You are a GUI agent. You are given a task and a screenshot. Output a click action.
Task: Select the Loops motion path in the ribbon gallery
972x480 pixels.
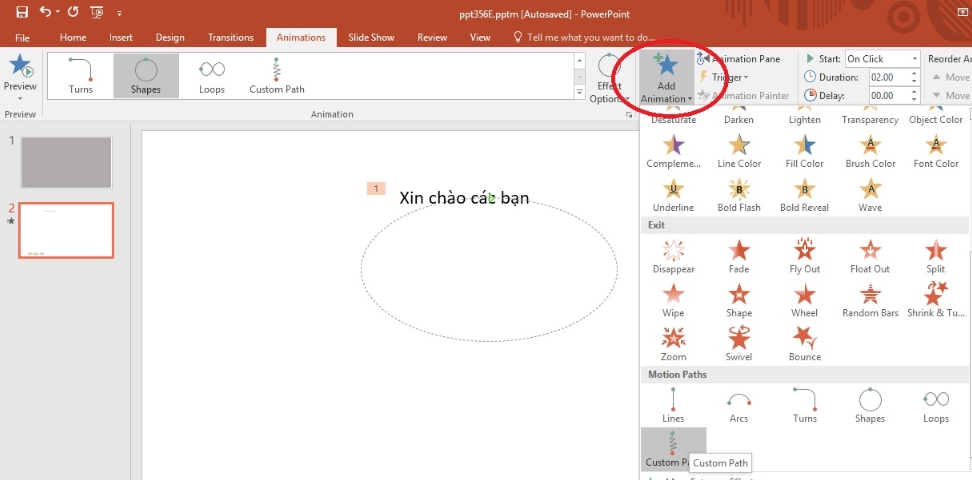point(211,76)
